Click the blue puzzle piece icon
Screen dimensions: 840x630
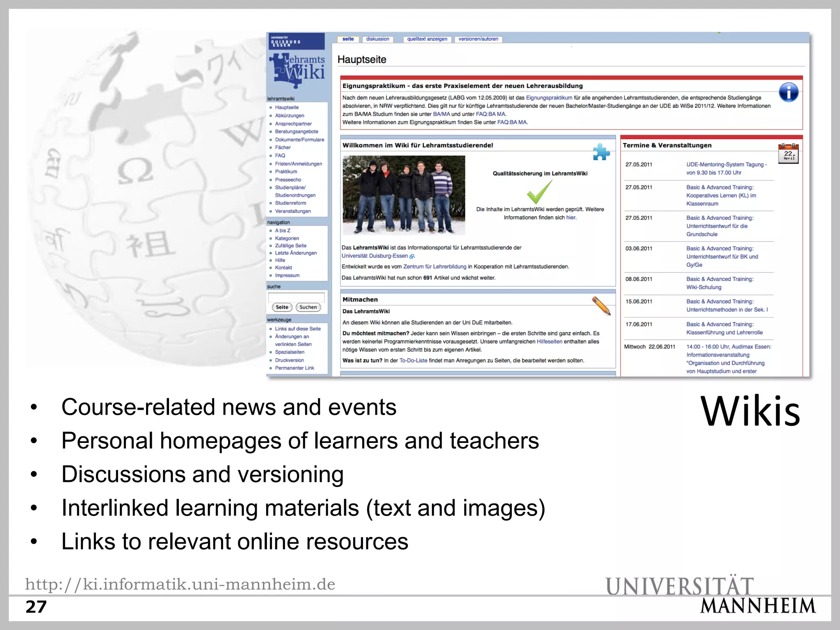[x=601, y=152]
